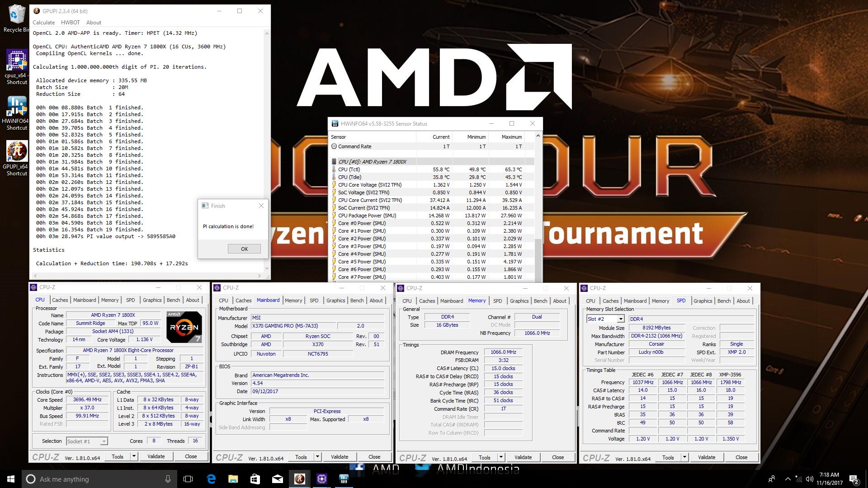Expand Tools dropdown arrow in Memory window
Viewport: 868px width, 488px height.
(501, 458)
